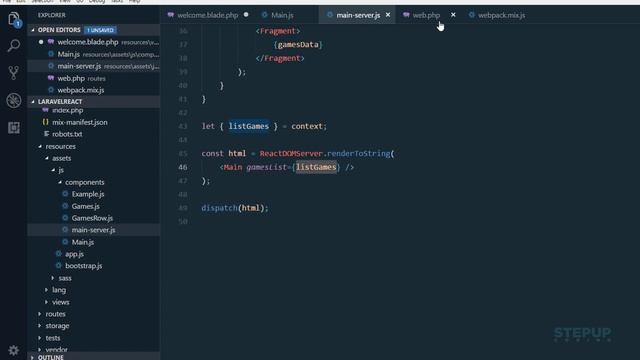This screenshot has height=360, width=640.
Task: Click listGames on the let line
Action: click(x=249, y=126)
